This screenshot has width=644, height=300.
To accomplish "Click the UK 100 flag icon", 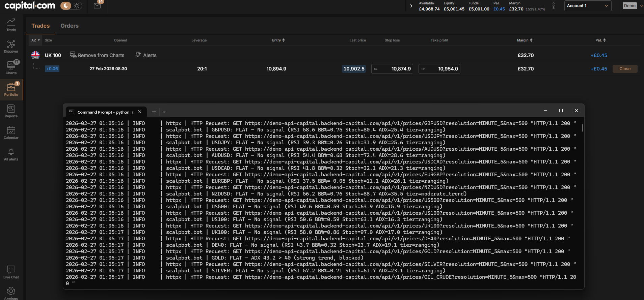I will [35, 55].
